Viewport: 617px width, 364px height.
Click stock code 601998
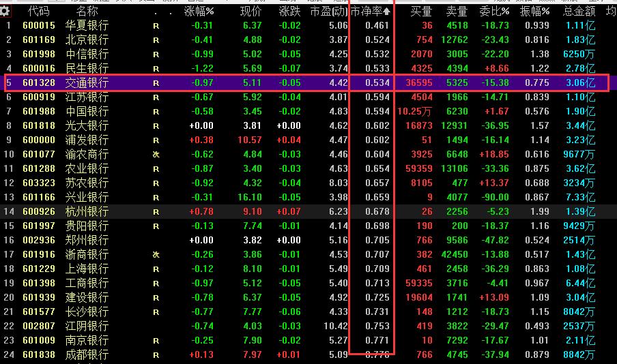pyautogui.click(x=39, y=55)
